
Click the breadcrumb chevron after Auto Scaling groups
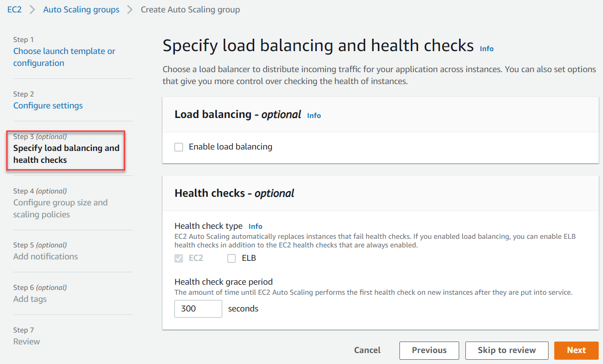click(x=130, y=10)
